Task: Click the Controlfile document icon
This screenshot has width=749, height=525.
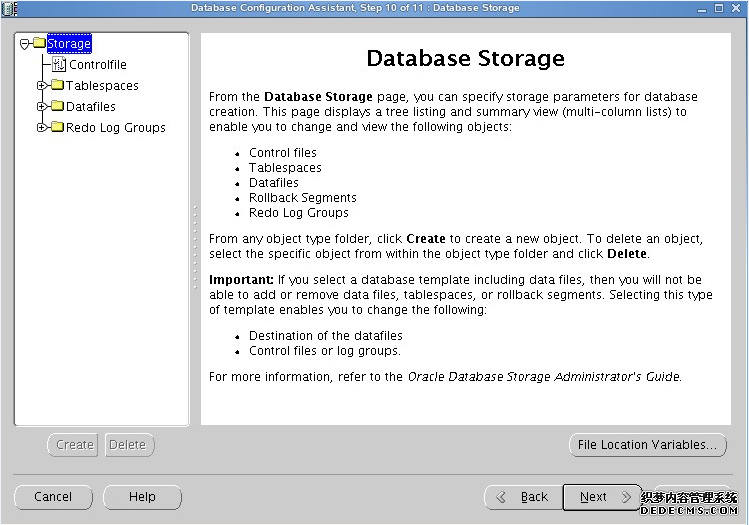Action: 59,65
